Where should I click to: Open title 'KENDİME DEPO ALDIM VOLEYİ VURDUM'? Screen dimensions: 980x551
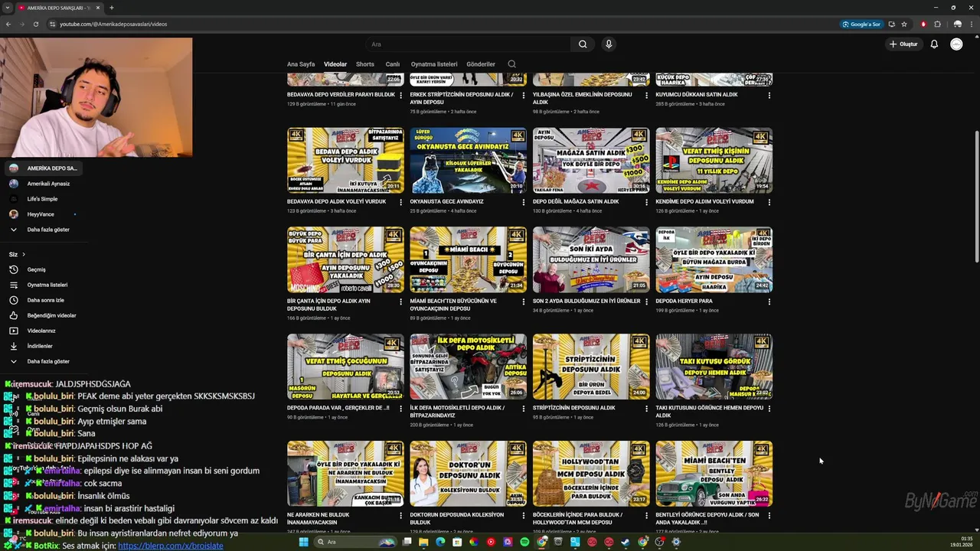click(x=704, y=202)
